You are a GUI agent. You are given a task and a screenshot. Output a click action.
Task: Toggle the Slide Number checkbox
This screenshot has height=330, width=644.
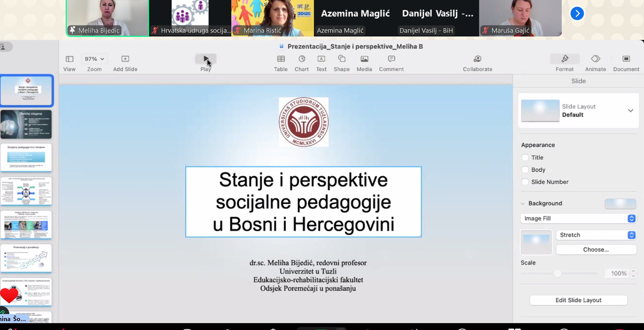525,182
